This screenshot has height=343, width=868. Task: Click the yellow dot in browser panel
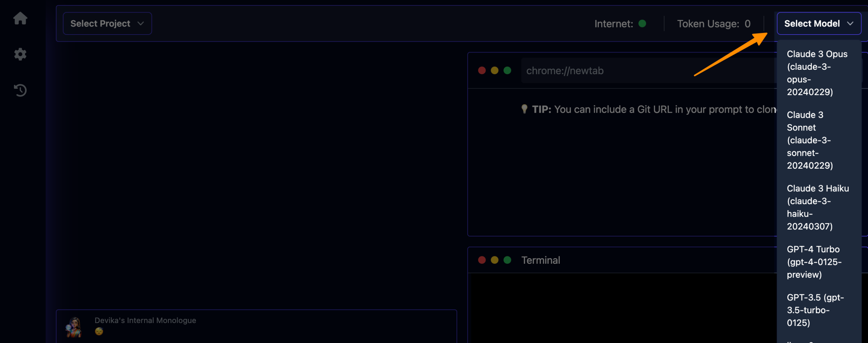(494, 70)
